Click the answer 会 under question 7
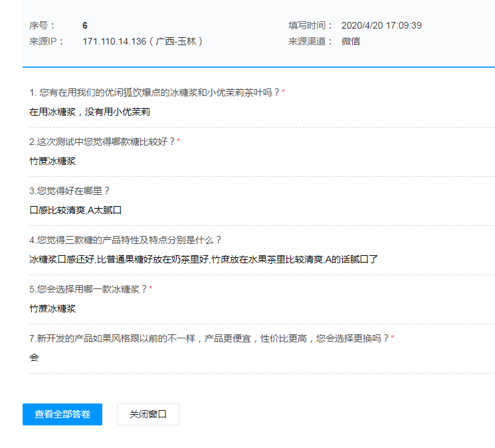This screenshot has width=495, height=448. 35,358
